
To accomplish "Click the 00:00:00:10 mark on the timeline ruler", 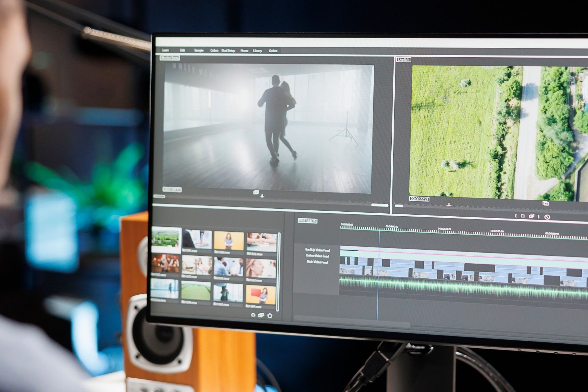I will click(x=392, y=226).
